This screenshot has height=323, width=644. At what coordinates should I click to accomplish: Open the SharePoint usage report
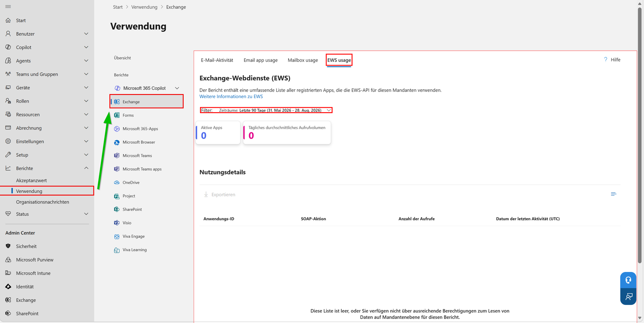pos(132,210)
